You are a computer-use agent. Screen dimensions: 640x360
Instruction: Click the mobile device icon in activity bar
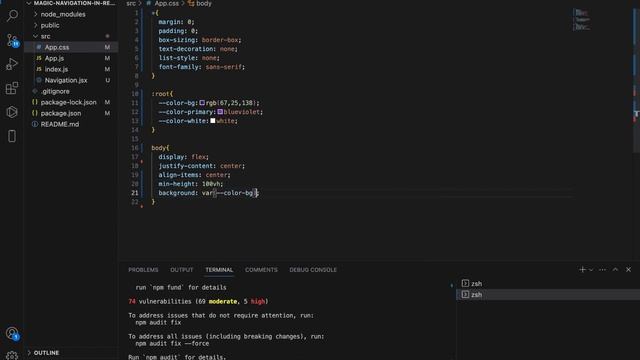click(12, 136)
